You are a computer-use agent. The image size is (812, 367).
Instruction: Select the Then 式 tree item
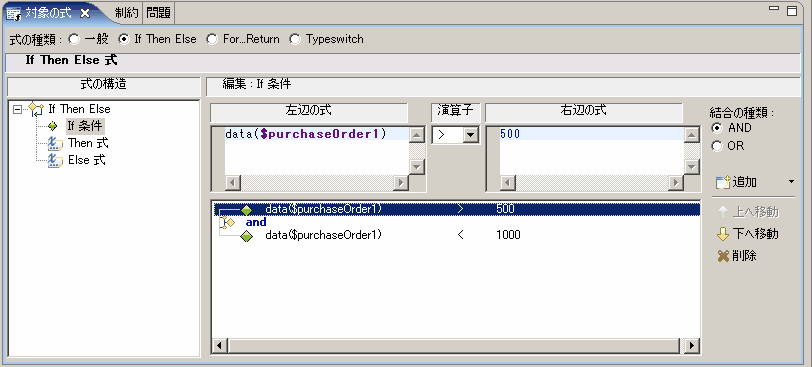pos(88,143)
